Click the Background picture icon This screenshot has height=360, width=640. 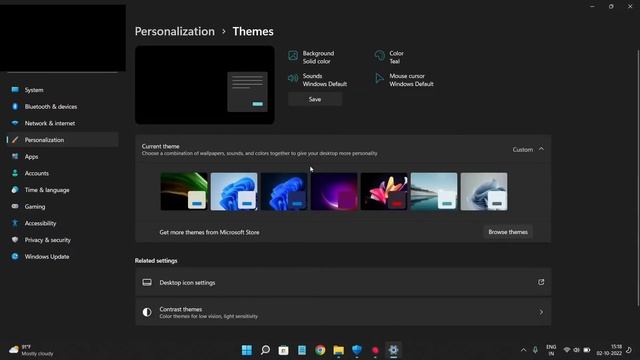(293, 56)
